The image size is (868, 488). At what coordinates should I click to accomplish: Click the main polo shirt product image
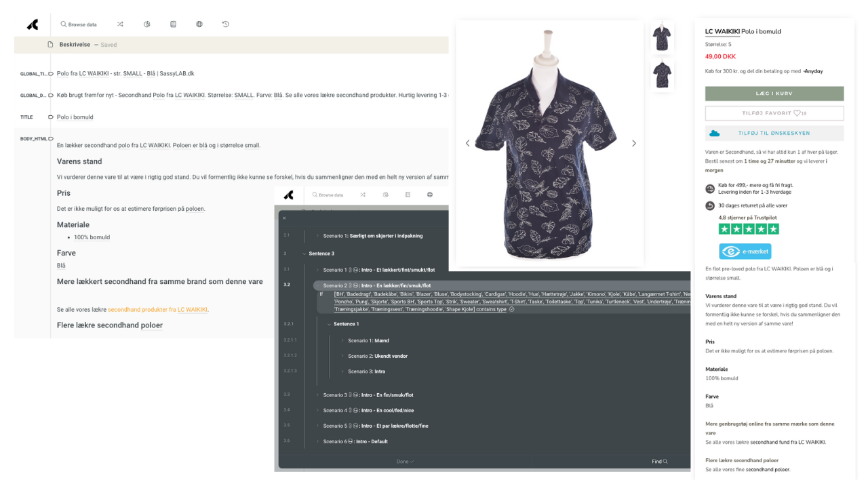(x=549, y=143)
